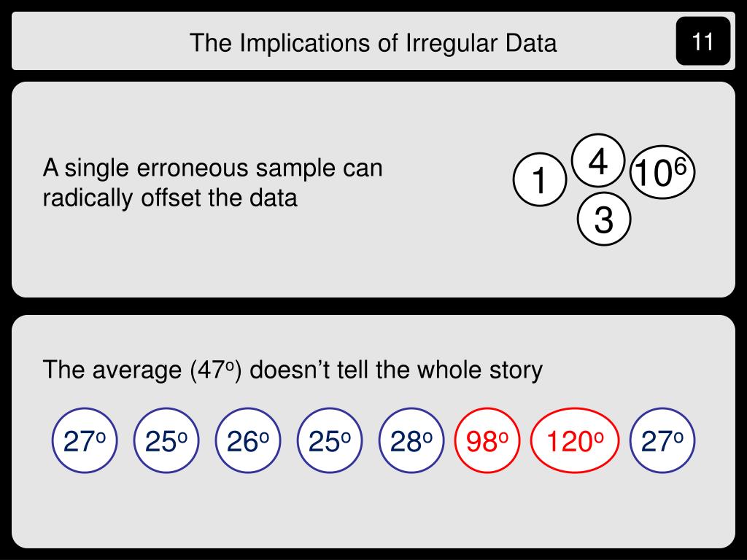Viewport: 747px width, 560px height.
Task: Click the first blue 27° circle
Action: 85,440
